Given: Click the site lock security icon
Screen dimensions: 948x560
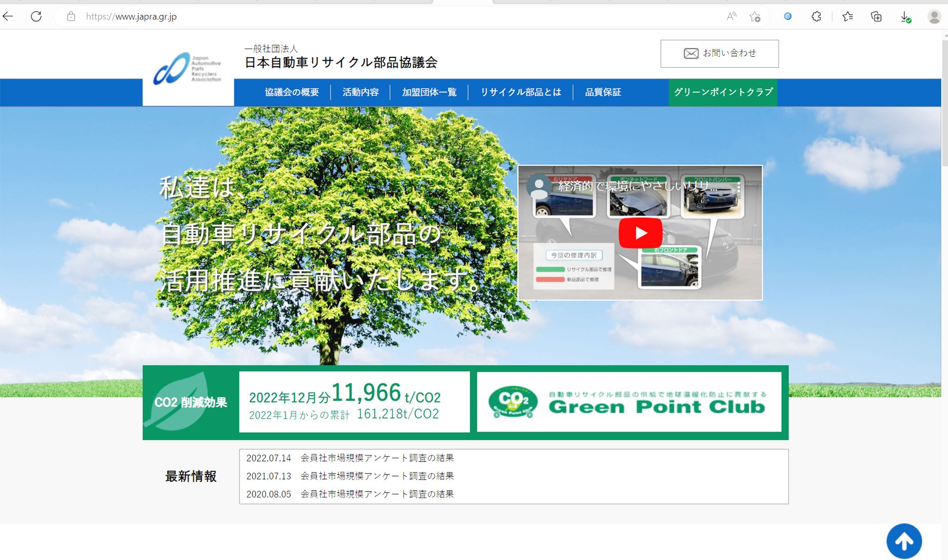Looking at the screenshot, I should (x=71, y=16).
